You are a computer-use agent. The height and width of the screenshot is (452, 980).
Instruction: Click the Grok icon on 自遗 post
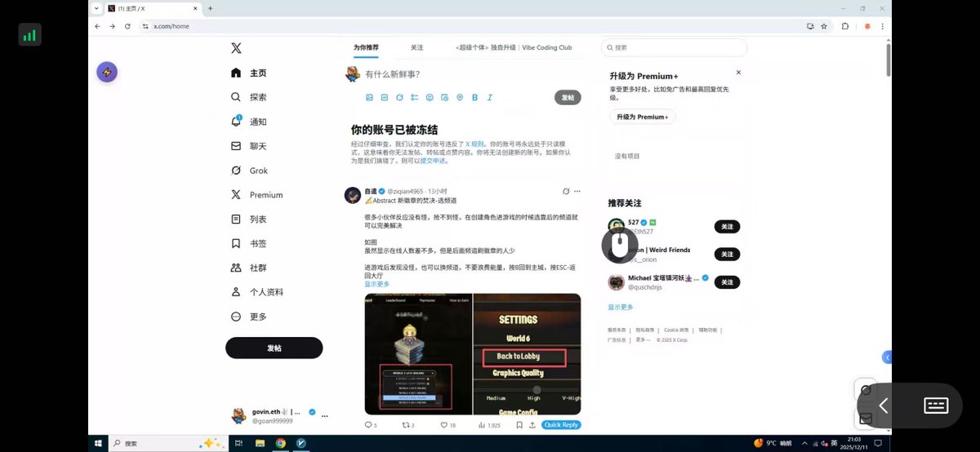click(x=566, y=191)
